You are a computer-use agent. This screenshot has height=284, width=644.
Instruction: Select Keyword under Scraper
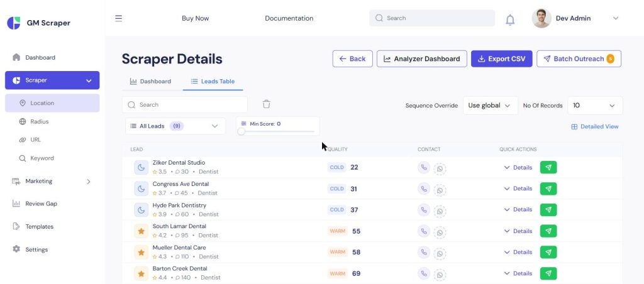[x=42, y=158]
